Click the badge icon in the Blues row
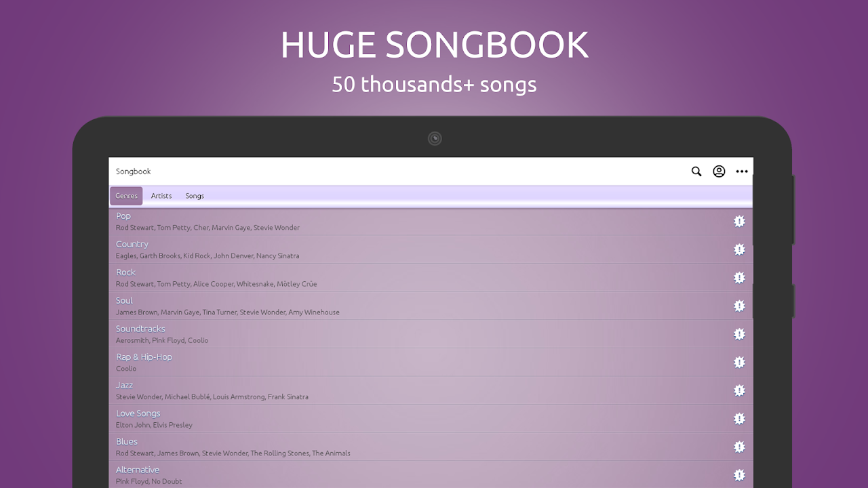The height and width of the screenshot is (488, 868). [x=739, y=447]
